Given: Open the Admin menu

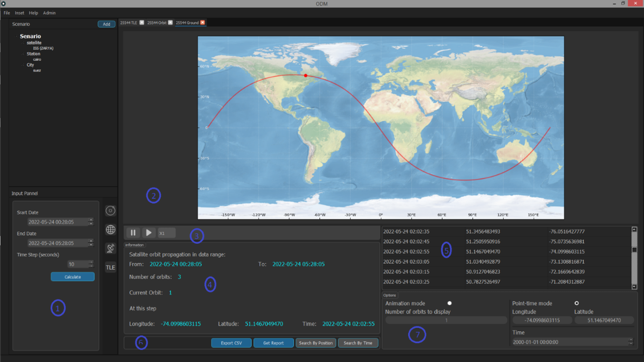Looking at the screenshot, I should [x=49, y=13].
